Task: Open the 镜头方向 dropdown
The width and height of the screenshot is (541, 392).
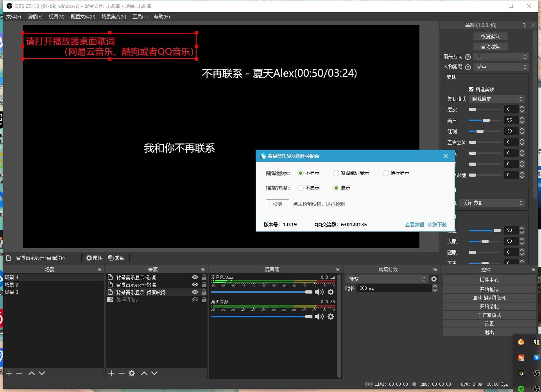Action: click(x=501, y=57)
